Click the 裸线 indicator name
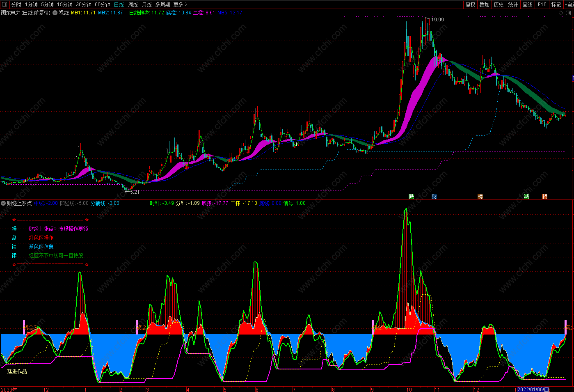The image size is (574, 392). tap(64, 13)
